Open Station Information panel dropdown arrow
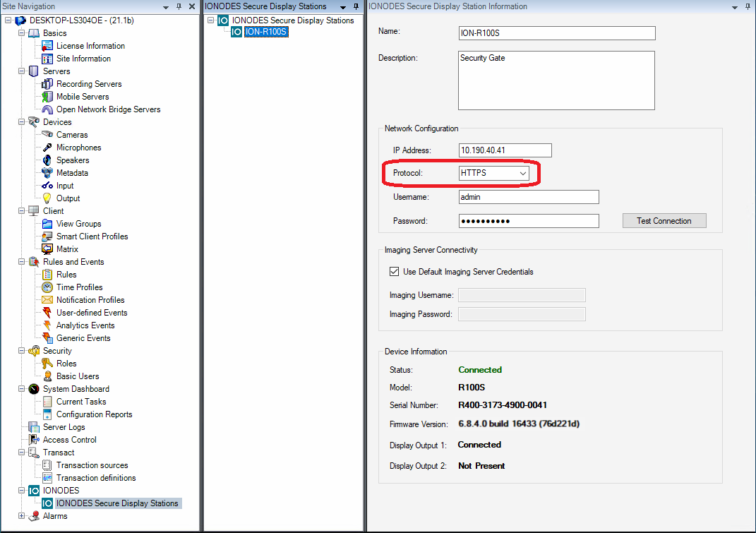 (734, 7)
